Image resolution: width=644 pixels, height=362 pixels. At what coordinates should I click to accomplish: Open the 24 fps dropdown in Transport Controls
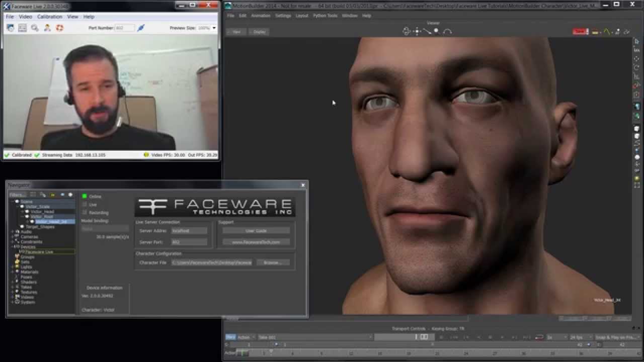[x=581, y=337]
